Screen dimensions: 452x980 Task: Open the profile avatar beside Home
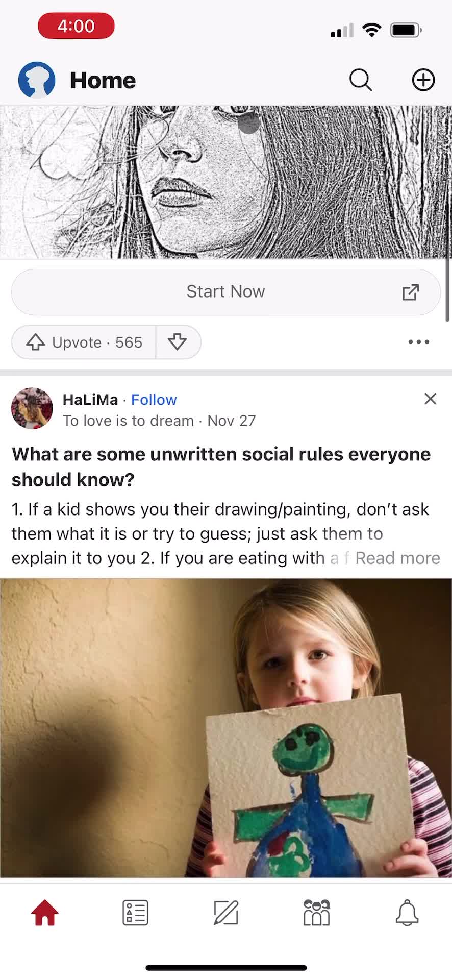[37, 80]
